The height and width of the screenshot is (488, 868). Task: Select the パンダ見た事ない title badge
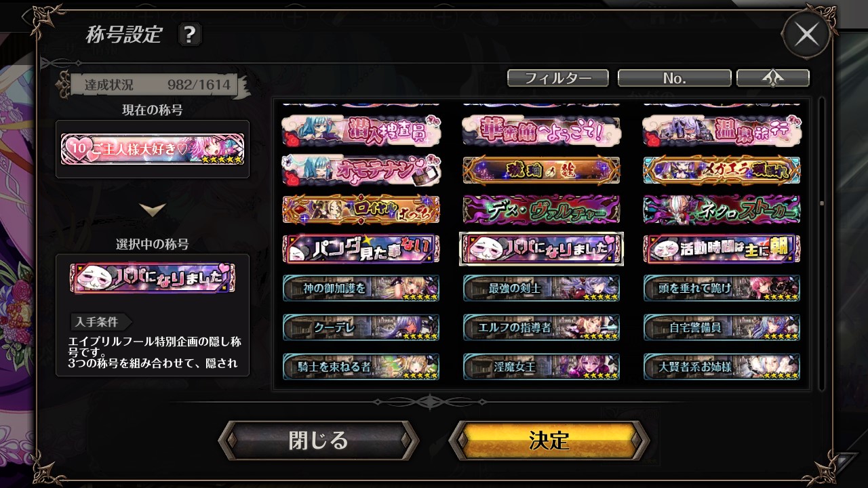pos(361,249)
